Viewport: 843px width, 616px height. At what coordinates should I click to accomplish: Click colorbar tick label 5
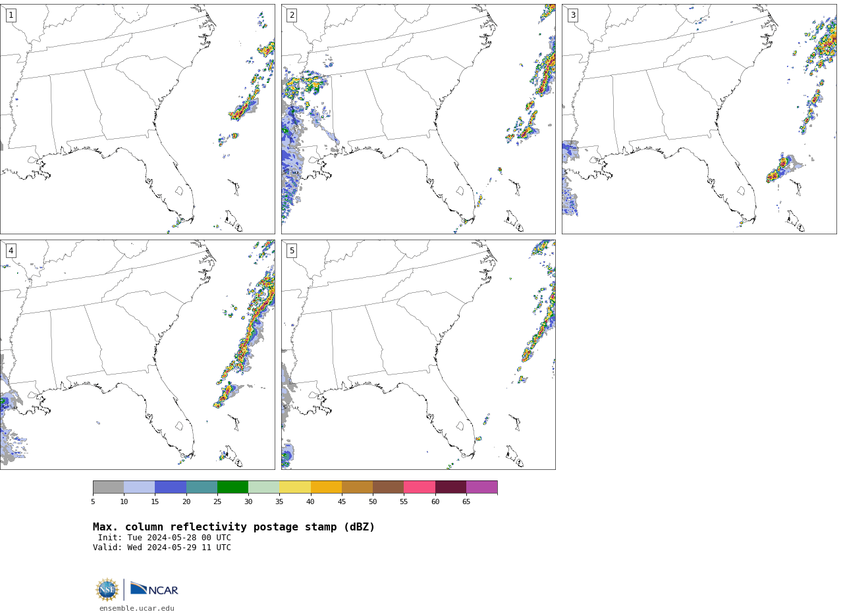93,502
